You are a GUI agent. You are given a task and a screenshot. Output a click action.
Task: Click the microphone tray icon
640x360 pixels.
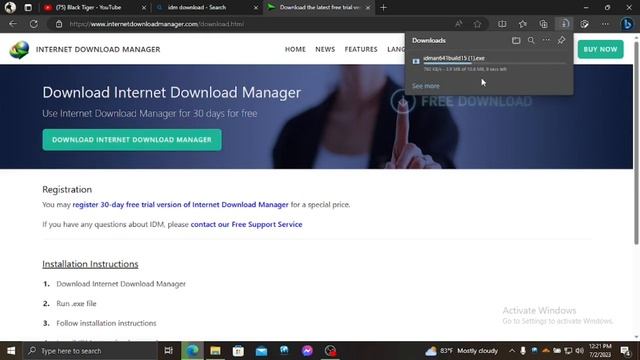pos(523,351)
